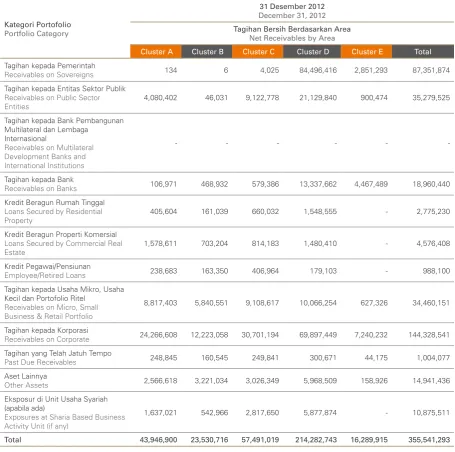This screenshot has width=455, height=452.
Task: Click value 13,337,662 in Banks row
Action: (318, 184)
